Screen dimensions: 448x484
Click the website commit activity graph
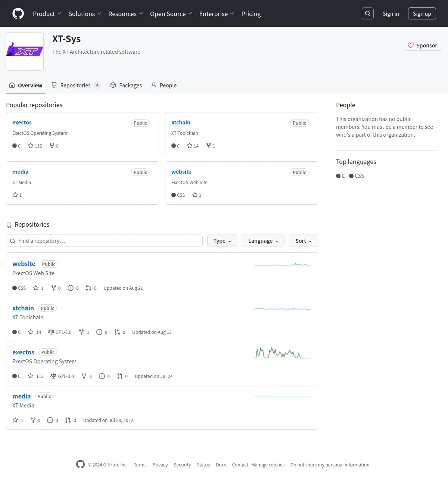(282, 264)
